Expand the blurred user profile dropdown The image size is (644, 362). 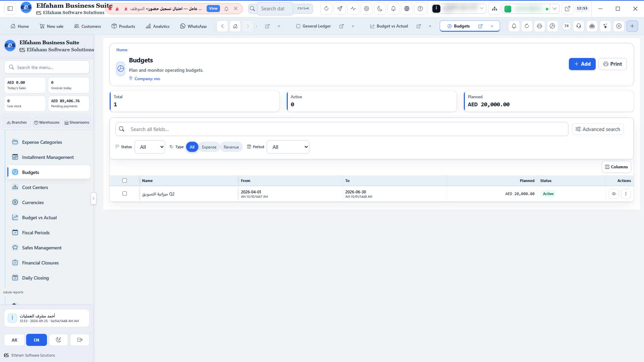click(x=482, y=9)
